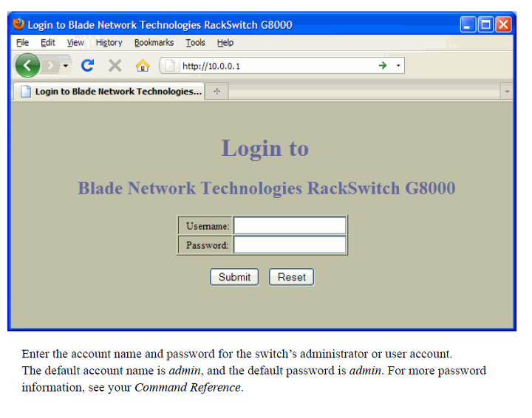The height and width of the screenshot is (418, 532).
Task: Click the 'Login to' page heading
Action: (265, 148)
